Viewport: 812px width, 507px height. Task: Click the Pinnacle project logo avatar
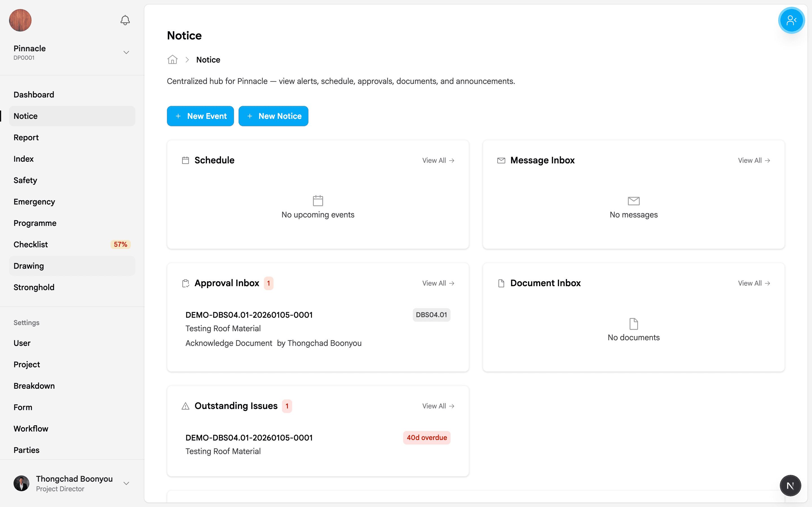20,20
